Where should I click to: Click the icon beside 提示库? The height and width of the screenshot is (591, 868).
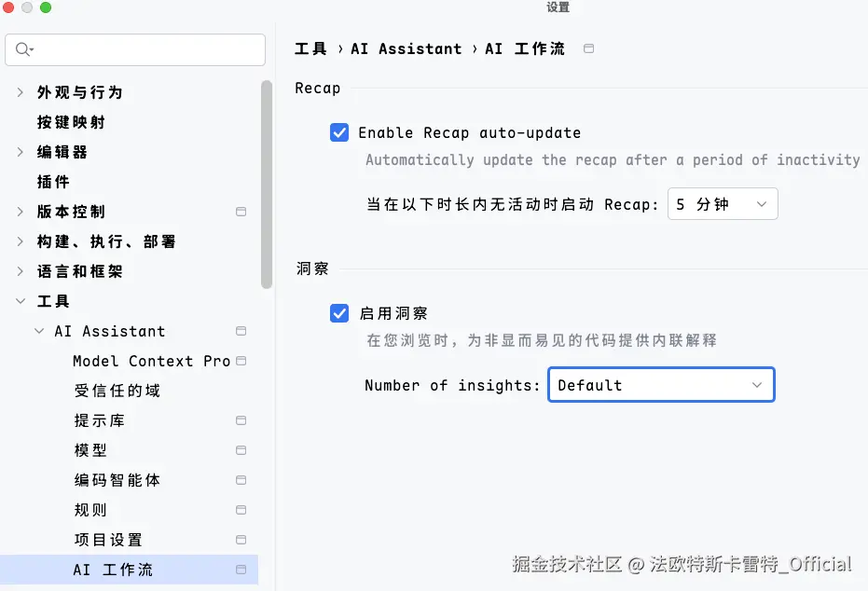(241, 420)
